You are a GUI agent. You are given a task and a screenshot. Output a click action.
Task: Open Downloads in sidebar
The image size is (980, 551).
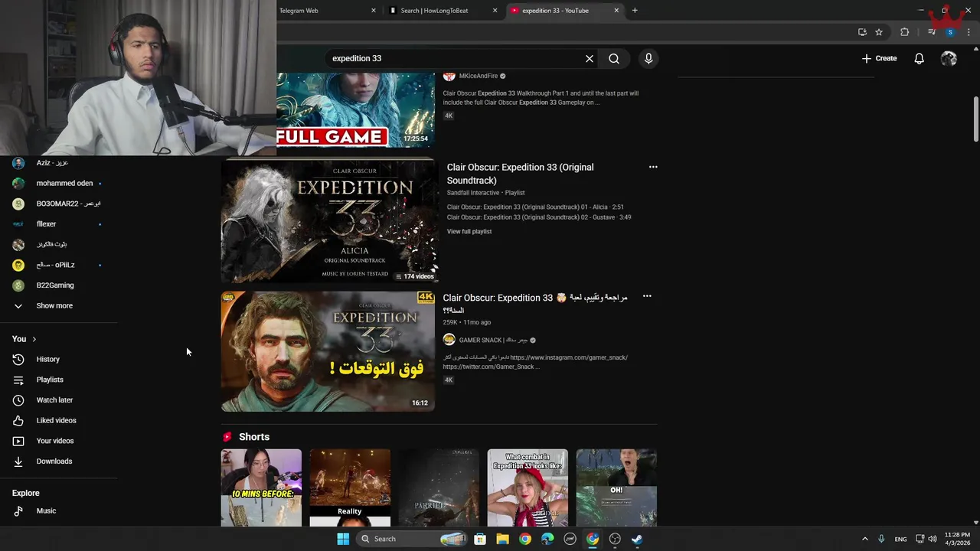(54, 461)
